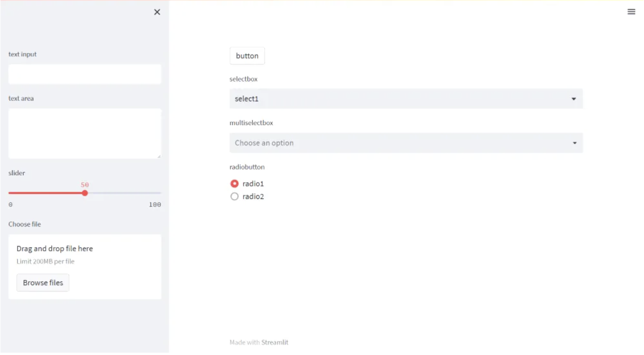Click the slider max label 100
The height and width of the screenshot is (355, 644).
click(156, 204)
